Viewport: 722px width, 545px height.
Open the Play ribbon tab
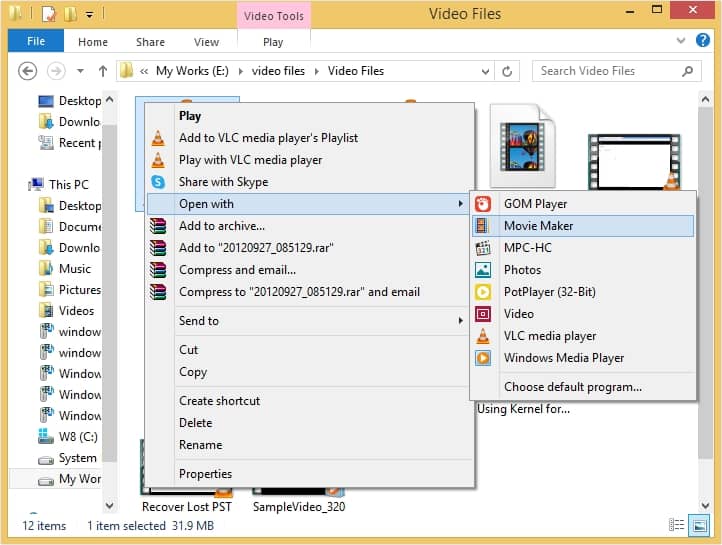[x=273, y=42]
